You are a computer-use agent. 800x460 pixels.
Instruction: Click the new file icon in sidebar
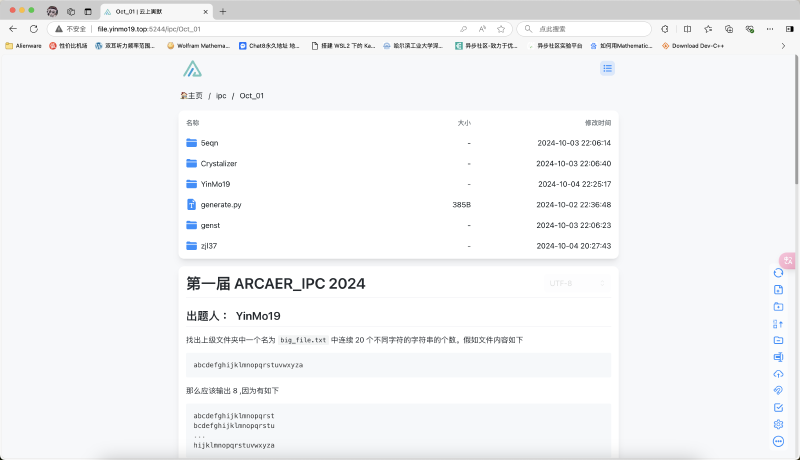[778, 289]
